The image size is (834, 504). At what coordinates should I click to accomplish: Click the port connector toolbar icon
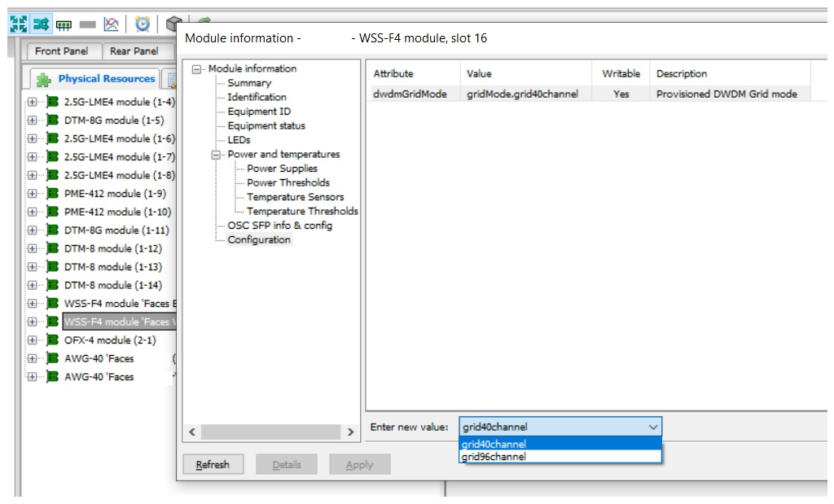tap(64, 25)
